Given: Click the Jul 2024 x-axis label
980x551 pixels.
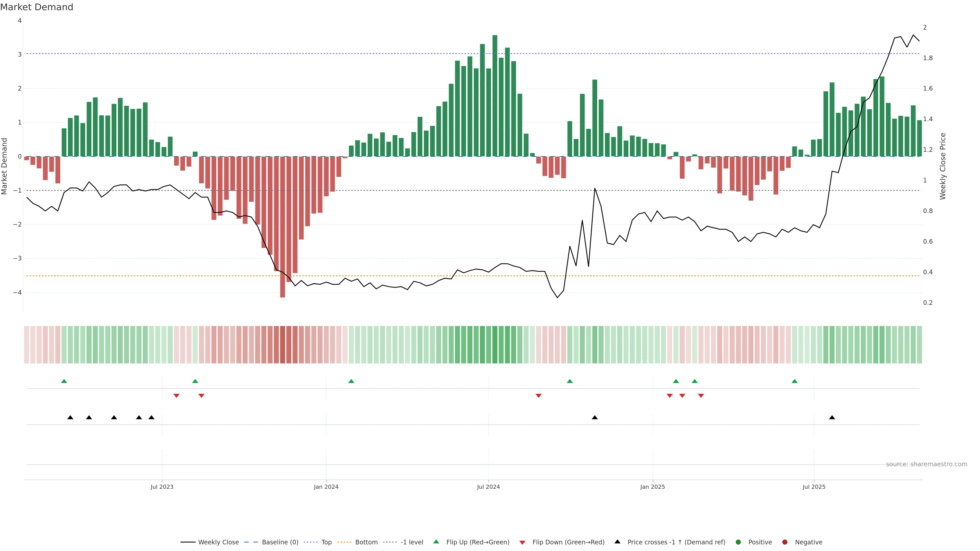Looking at the screenshot, I should [488, 487].
